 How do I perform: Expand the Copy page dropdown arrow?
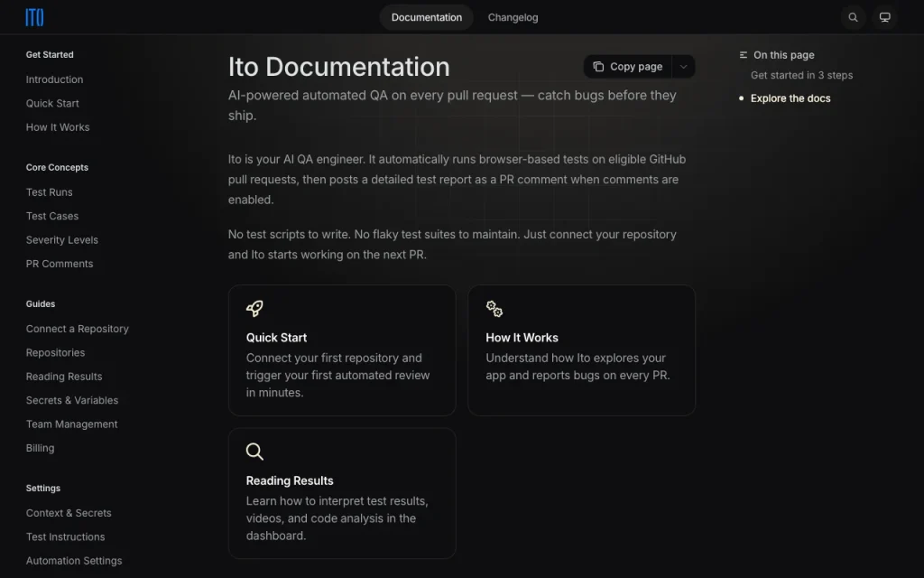683,67
